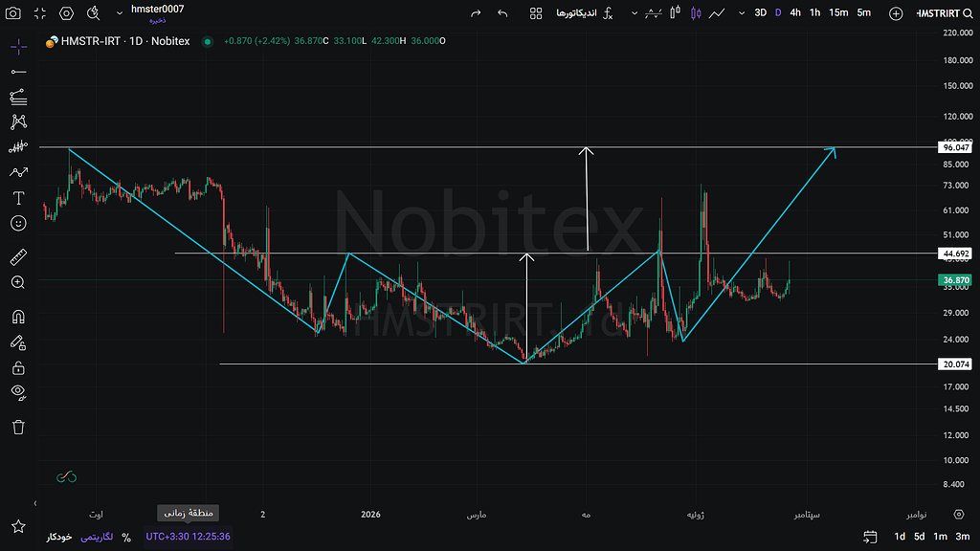
Task: Toggle logarithmic scale (لگاریتمی)
Action: pos(97,538)
